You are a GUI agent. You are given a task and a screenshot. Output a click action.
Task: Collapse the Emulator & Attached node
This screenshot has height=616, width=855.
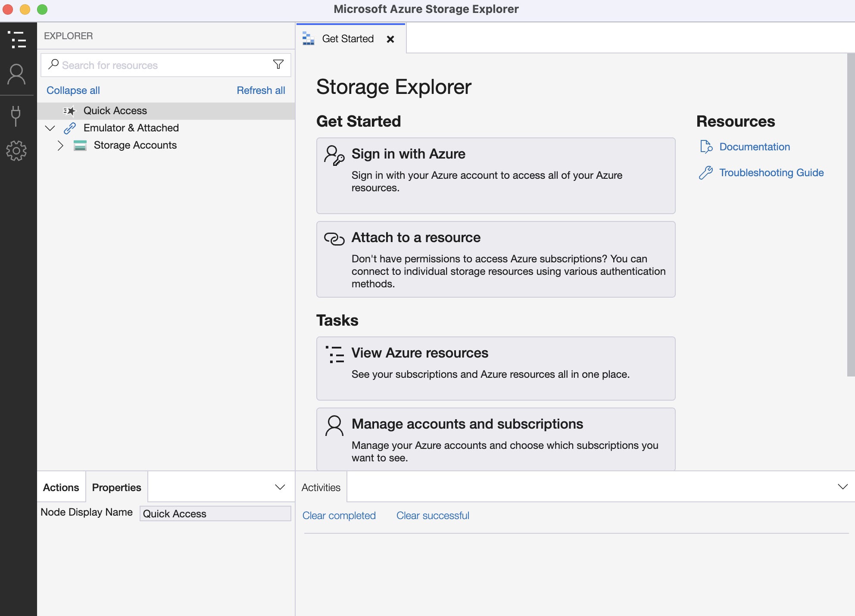point(50,128)
